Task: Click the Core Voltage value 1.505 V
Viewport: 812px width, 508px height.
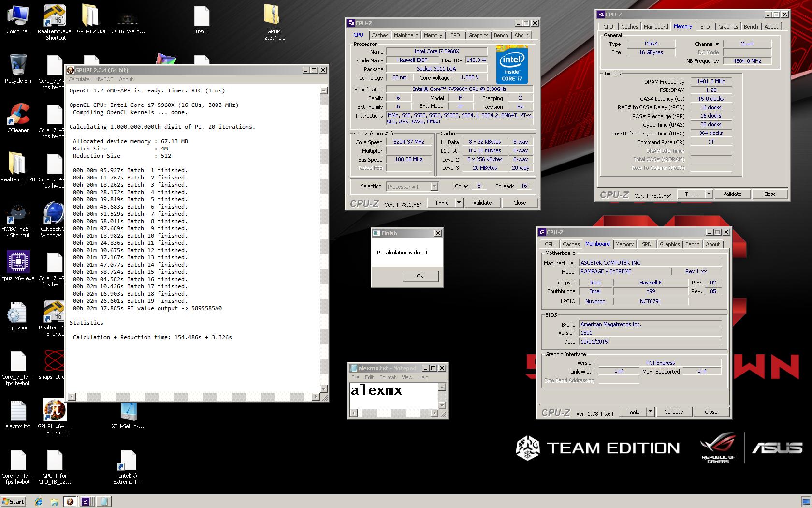Action: pos(470,77)
